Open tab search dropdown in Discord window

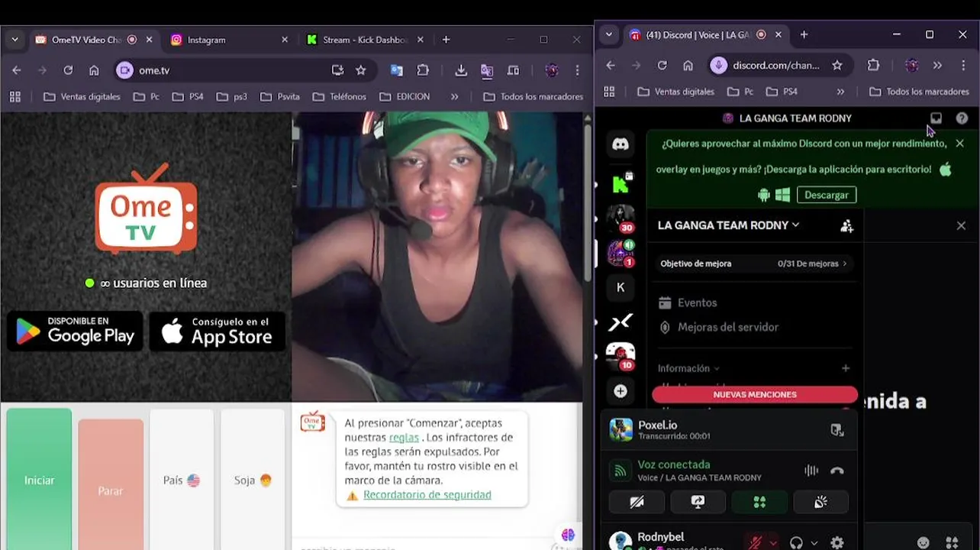click(x=608, y=34)
